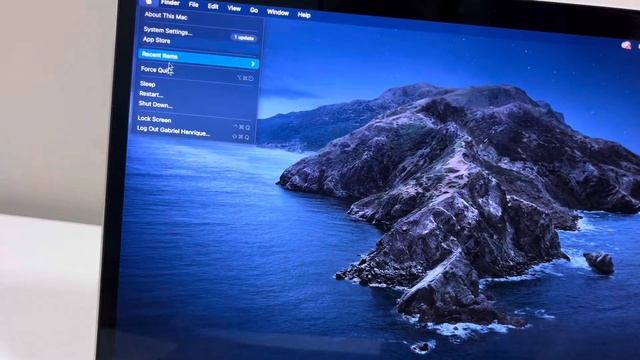Image resolution: width=640 pixels, height=360 pixels.
Task: Open the Window menu
Action: [x=278, y=13]
